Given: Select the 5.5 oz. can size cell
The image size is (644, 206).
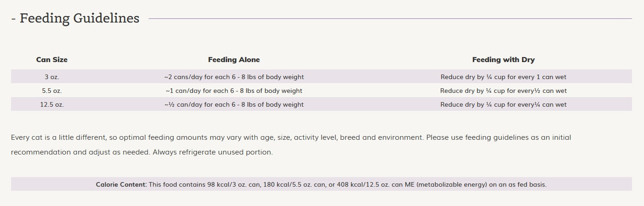Looking at the screenshot, I should point(52,91).
